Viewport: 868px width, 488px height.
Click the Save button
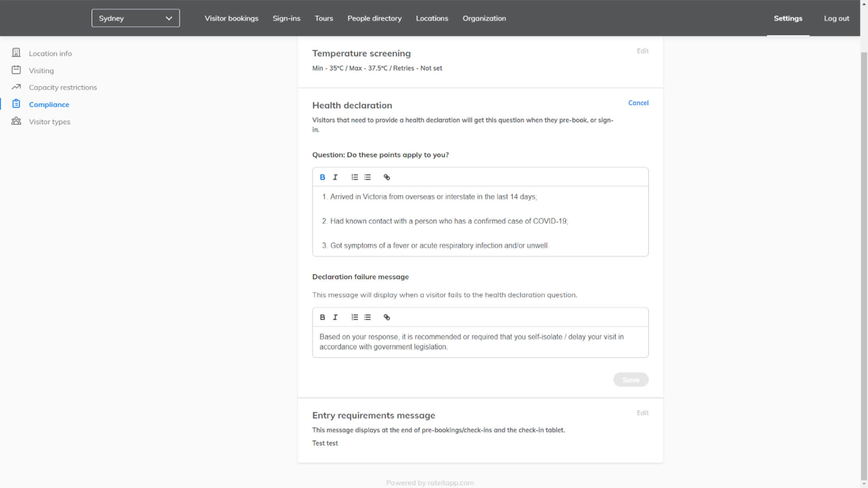(631, 380)
